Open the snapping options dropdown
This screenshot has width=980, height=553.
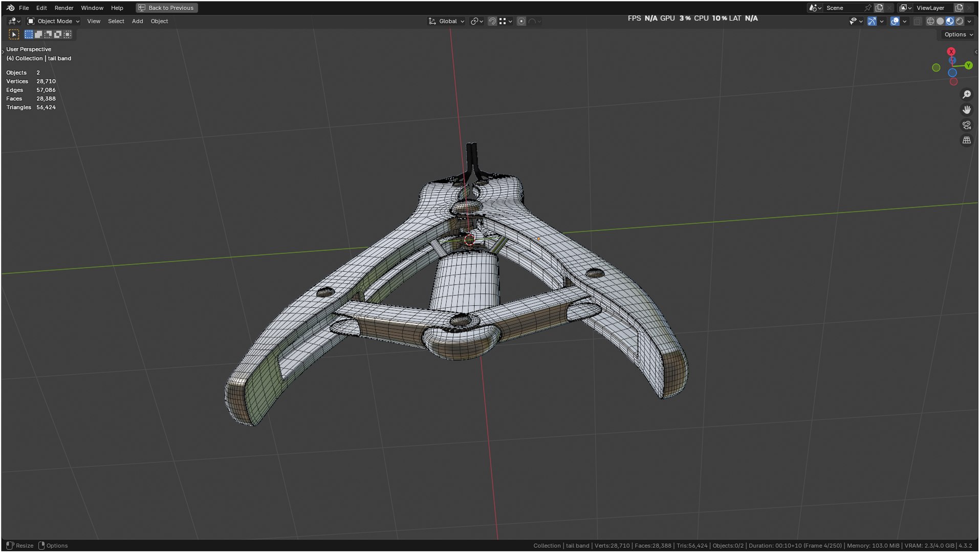point(506,21)
